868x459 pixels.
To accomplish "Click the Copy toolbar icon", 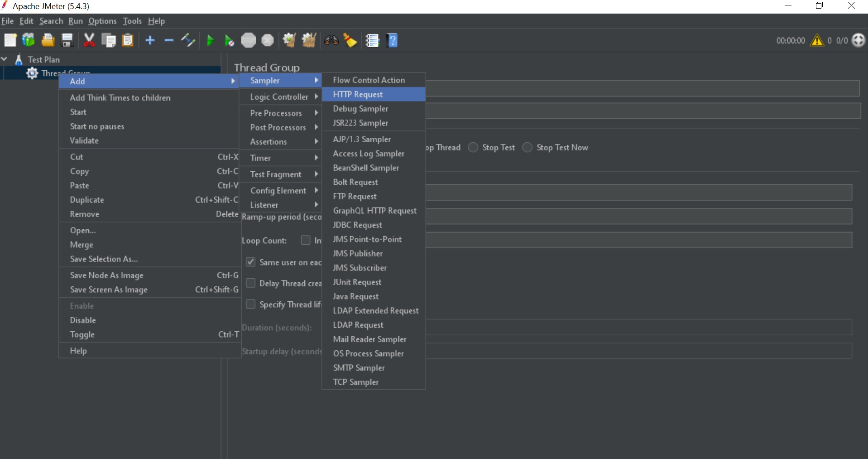I will coord(109,40).
